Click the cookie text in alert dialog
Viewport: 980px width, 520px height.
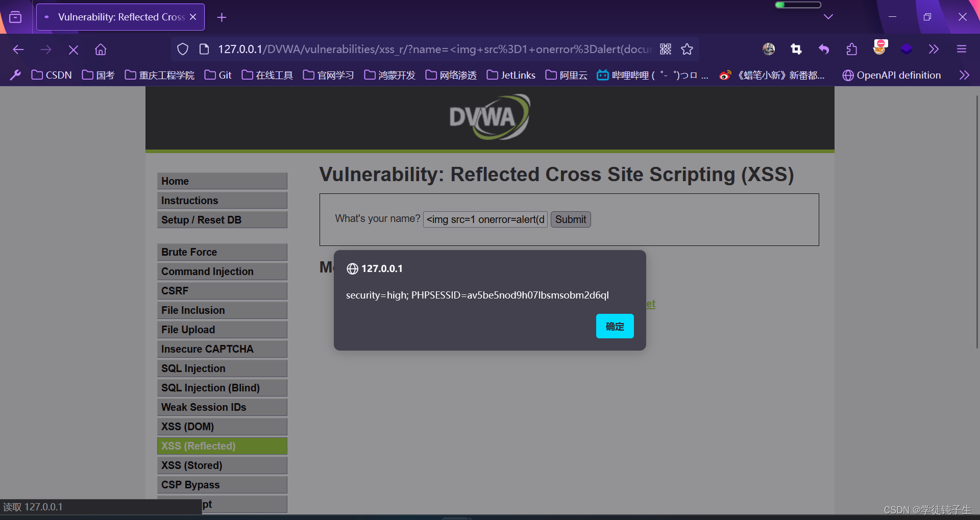(477, 295)
